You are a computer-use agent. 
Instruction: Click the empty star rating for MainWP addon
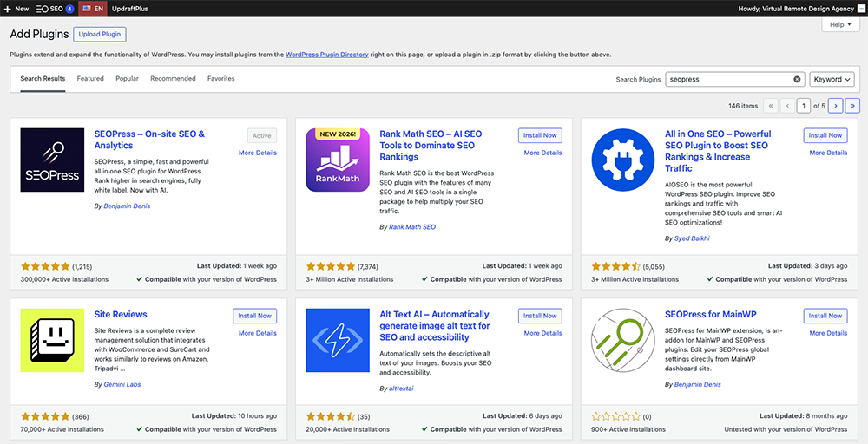(616, 416)
